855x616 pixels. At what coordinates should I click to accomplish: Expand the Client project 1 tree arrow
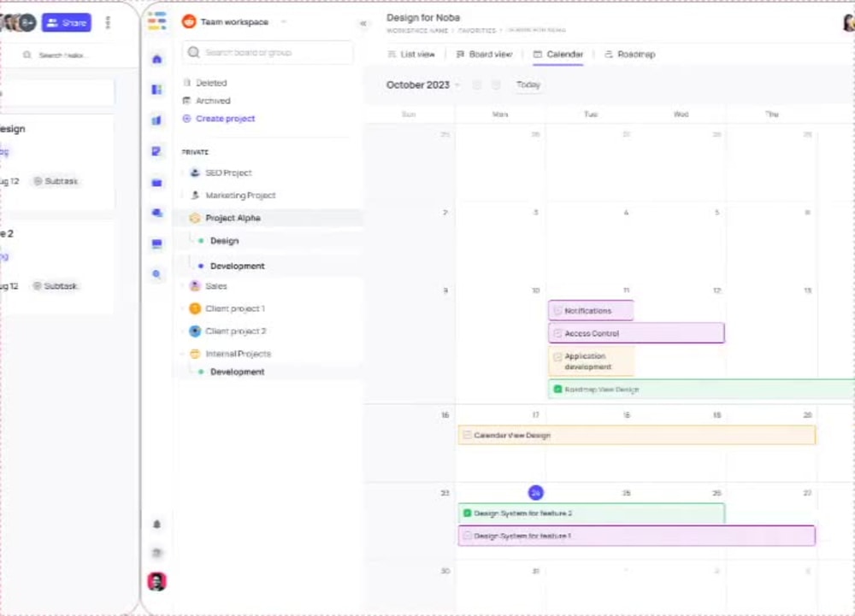(x=182, y=308)
